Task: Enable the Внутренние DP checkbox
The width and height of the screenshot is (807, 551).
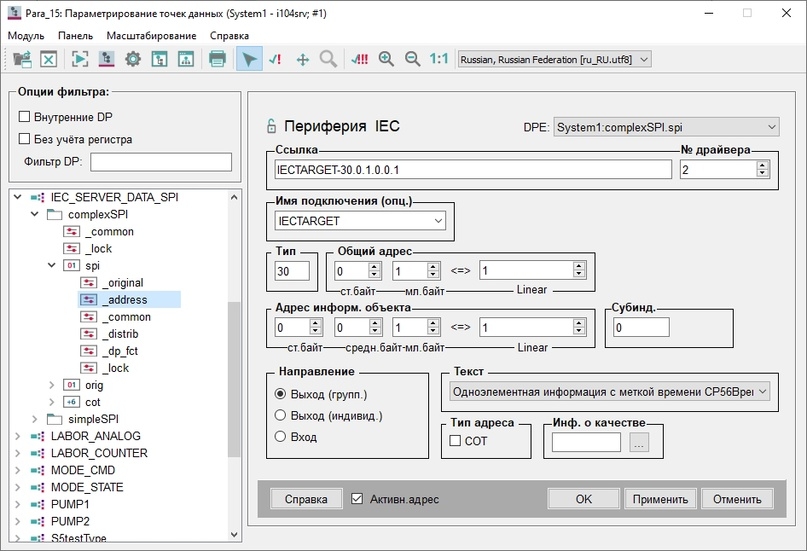Action: [24, 117]
